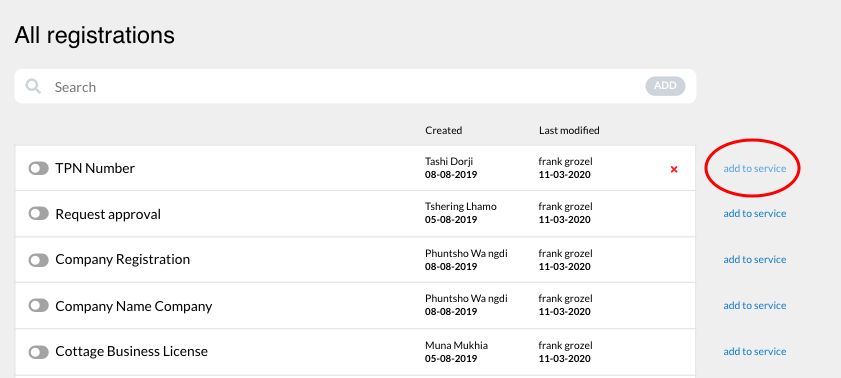Sort by the Last modified column header
The image size is (841, 378).
click(x=569, y=130)
